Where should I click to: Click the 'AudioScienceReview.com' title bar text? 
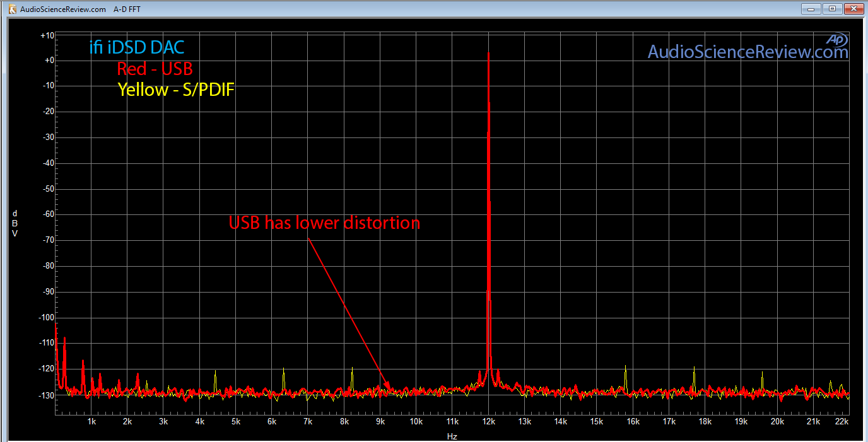tap(63, 9)
